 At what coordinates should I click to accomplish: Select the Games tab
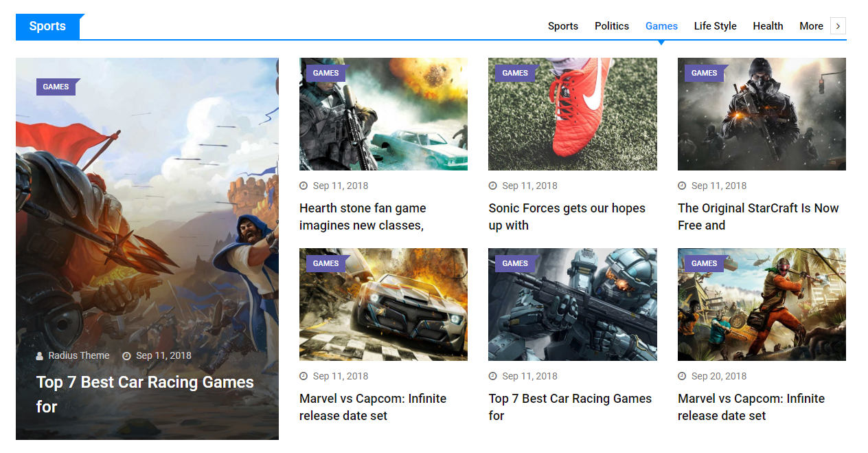tap(661, 26)
